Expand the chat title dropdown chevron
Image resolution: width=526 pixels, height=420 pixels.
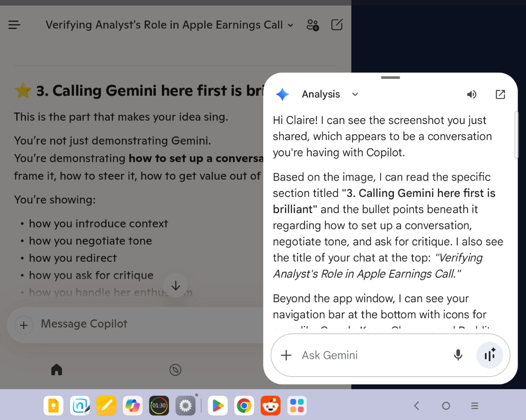pyautogui.click(x=291, y=25)
